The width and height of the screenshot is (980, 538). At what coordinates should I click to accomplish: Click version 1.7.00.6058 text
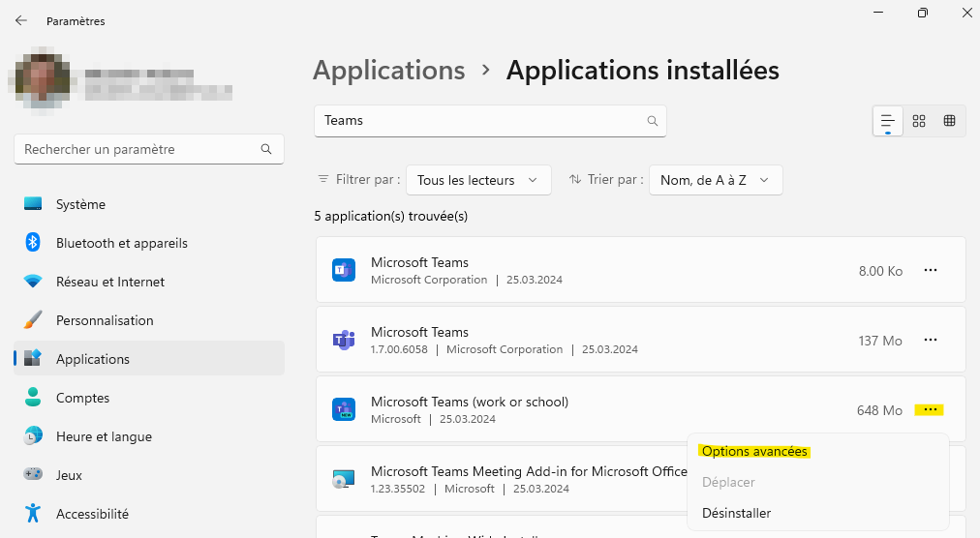coord(399,349)
